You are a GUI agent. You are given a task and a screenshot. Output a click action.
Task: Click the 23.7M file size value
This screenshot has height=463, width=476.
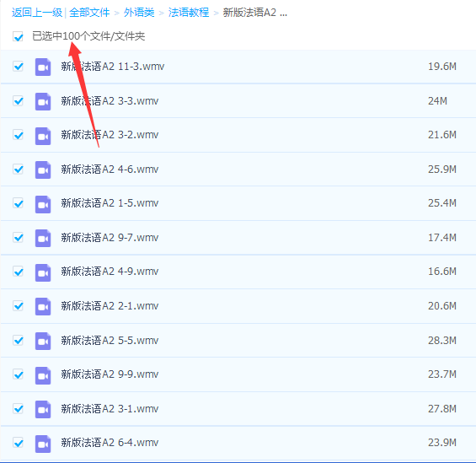pos(442,374)
